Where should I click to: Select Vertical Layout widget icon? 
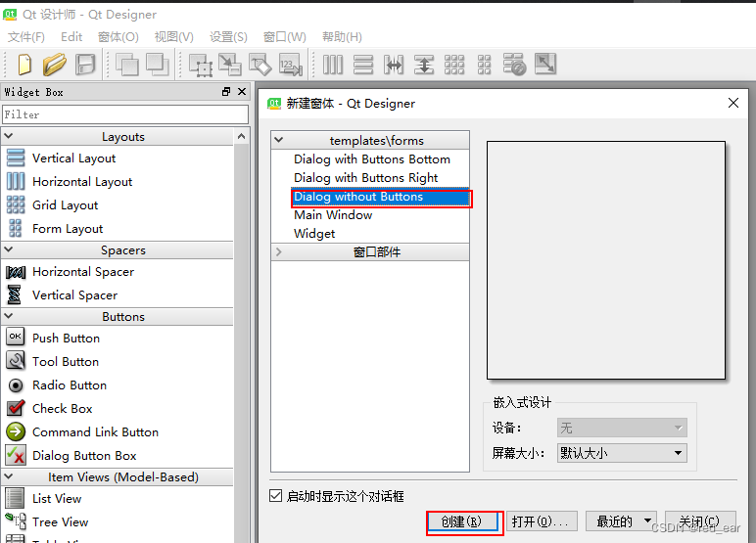point(16,158)
